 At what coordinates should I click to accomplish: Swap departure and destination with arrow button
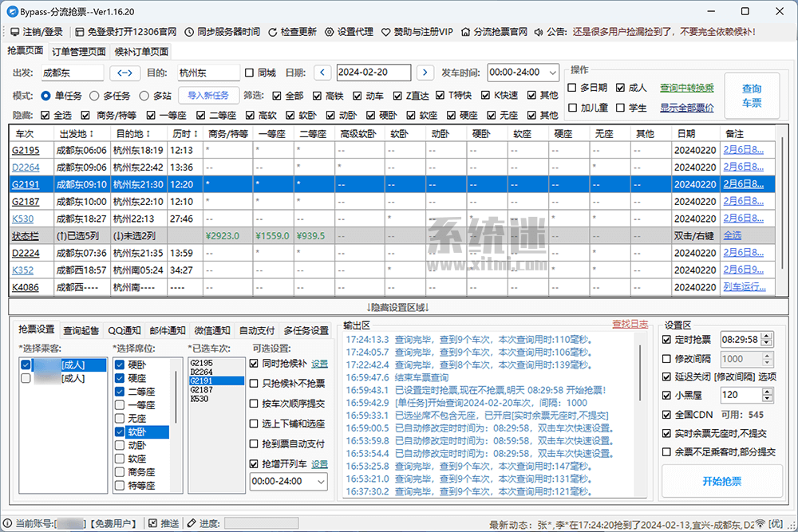(124, 73)
